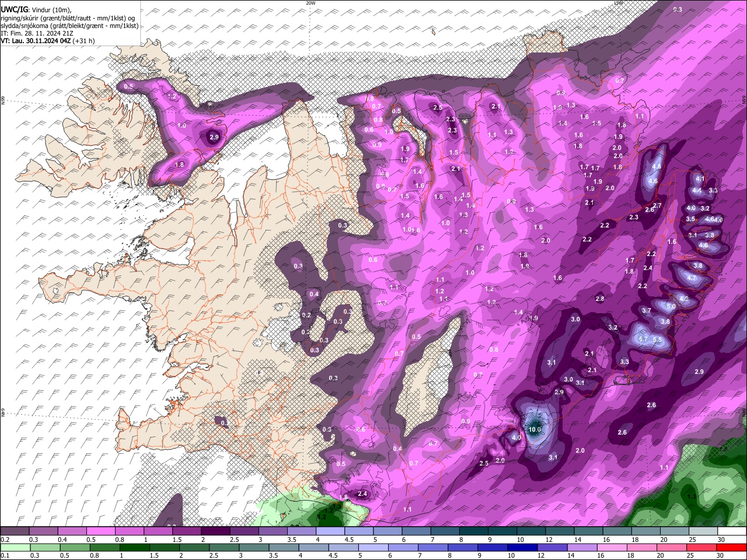
Task: Select the VT: Lau. 30.11.2024 04Z (+31 h) line
Action: [x=48, y=41]
